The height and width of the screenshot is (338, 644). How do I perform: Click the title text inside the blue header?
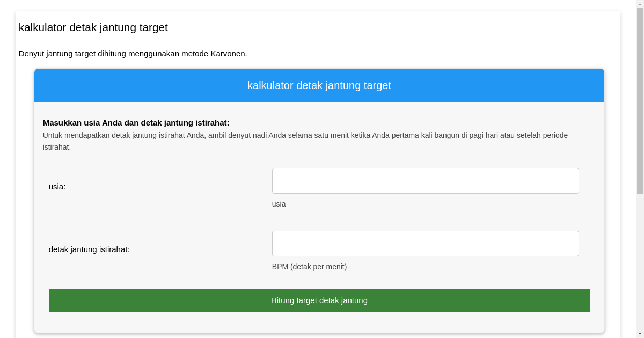(319, 85)
